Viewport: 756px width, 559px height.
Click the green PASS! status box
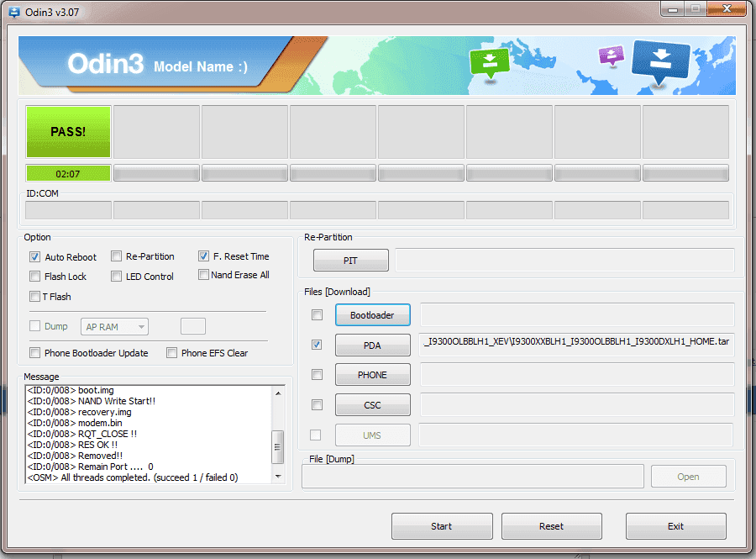pos(69,132)
